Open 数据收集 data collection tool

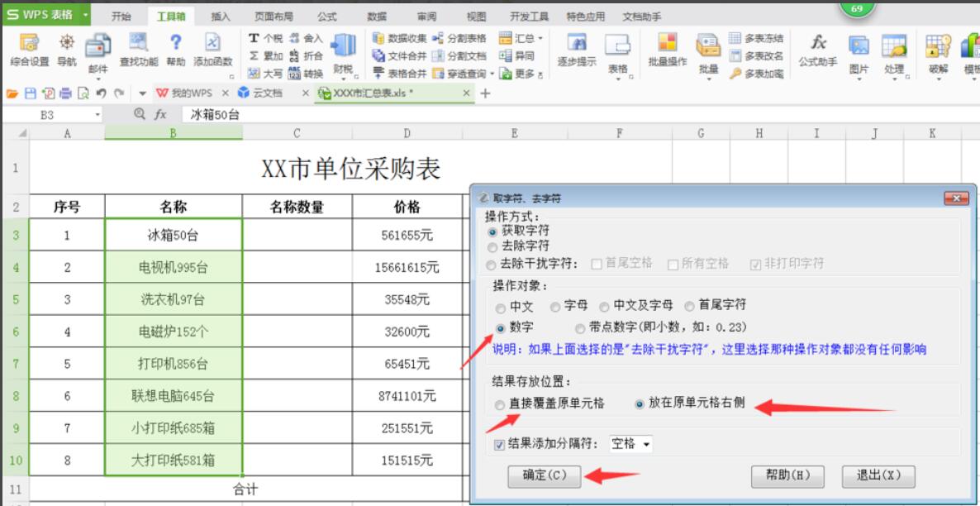(399, 39)
